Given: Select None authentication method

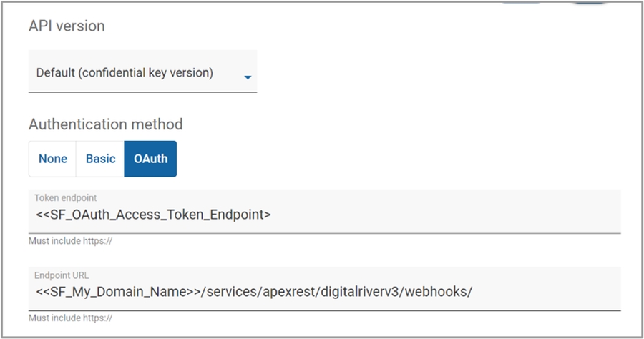Looking at the screenshot, I should [53, 159].
